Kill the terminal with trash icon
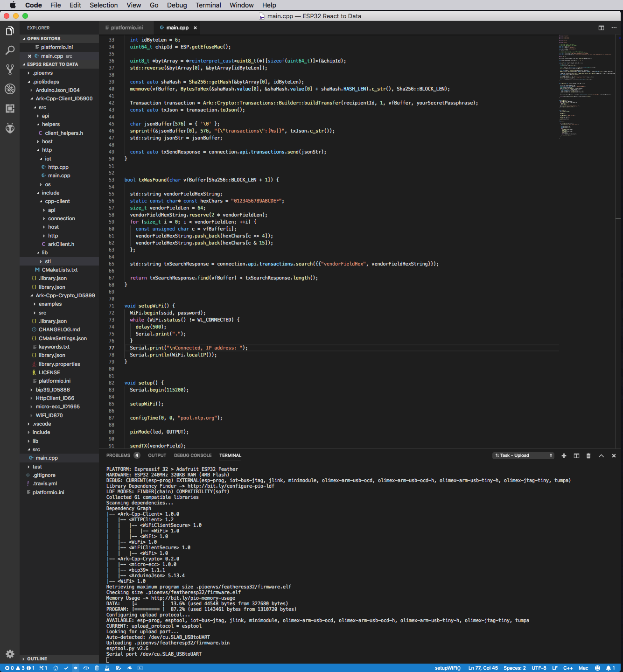Image resolution: width=623 pixels, height=672 pixels. pos(588,455)
